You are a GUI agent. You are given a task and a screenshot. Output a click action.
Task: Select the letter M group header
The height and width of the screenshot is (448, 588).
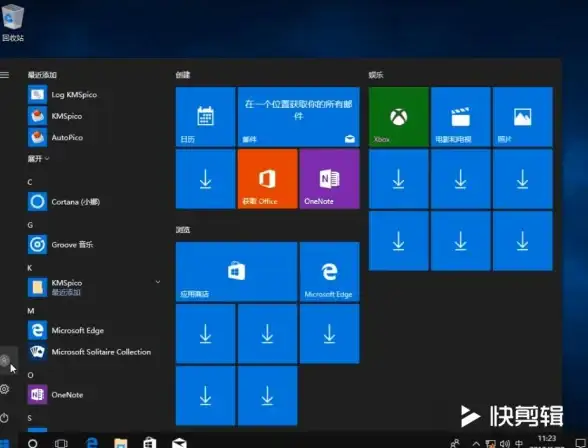point(31,311)
